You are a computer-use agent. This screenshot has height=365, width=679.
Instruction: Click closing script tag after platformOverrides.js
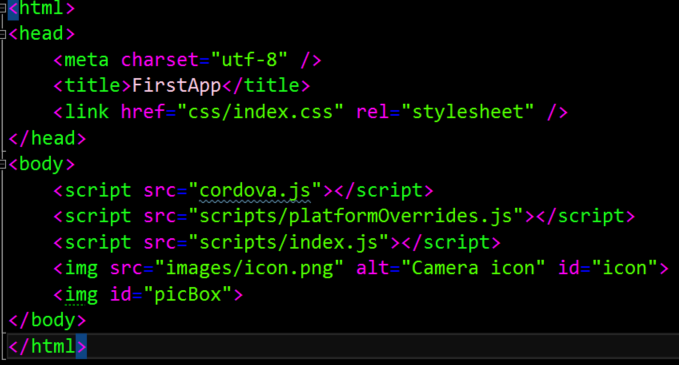[x=585, y=216]
